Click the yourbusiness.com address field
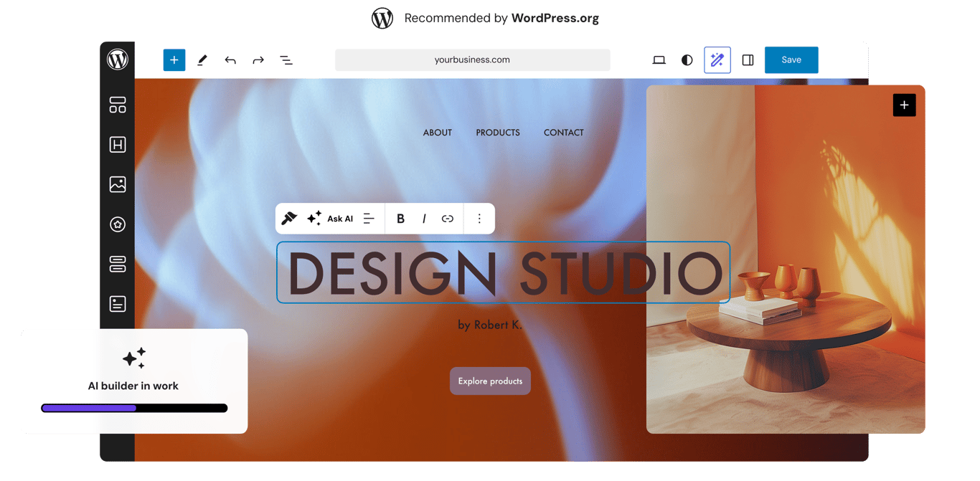 pos(473,59)
